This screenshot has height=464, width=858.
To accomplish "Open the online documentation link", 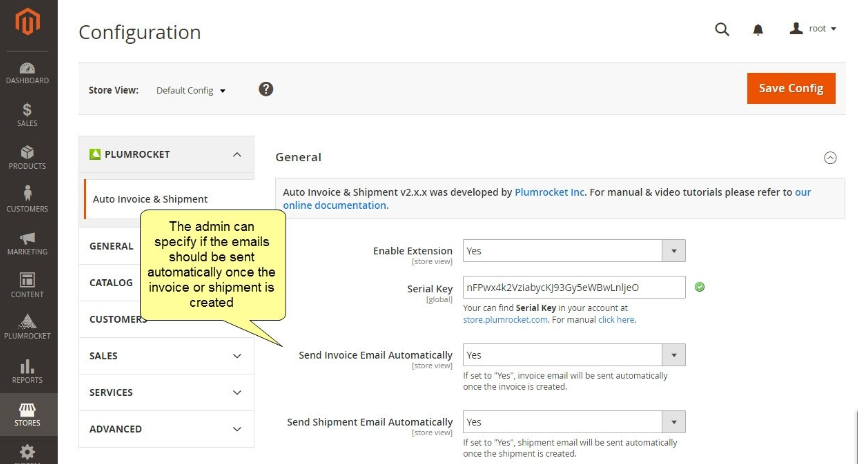I will [335, 205].
